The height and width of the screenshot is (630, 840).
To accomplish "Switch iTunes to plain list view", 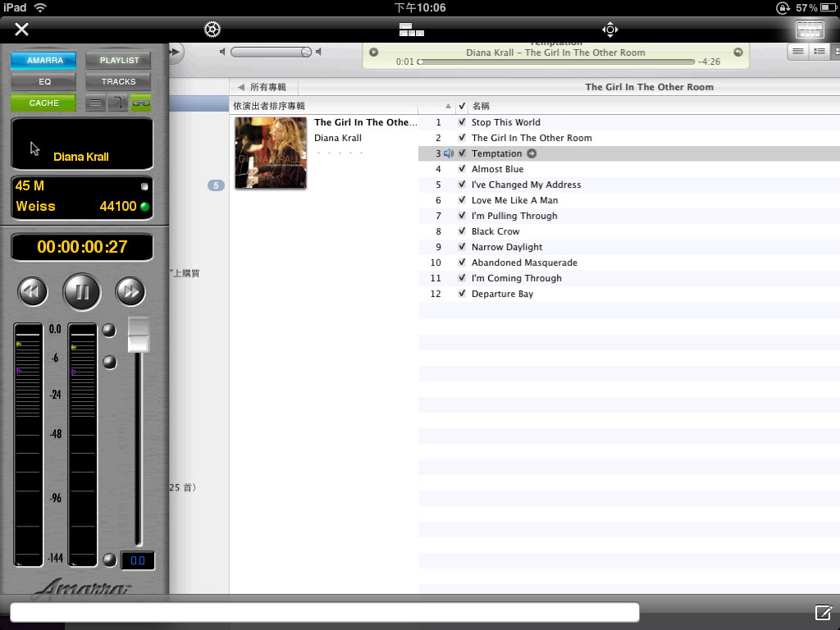I will 797,52.
